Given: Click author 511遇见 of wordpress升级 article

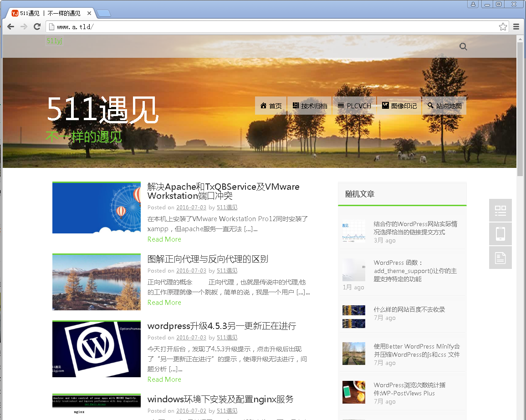Looking at the screenshot, I should (227, 338).
